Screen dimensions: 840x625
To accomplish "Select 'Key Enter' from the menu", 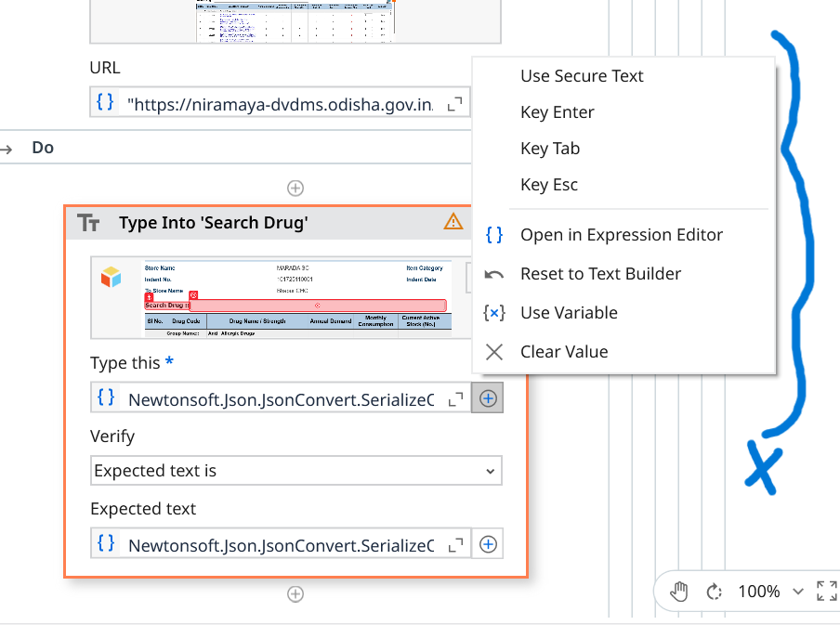I will (558, 112).
